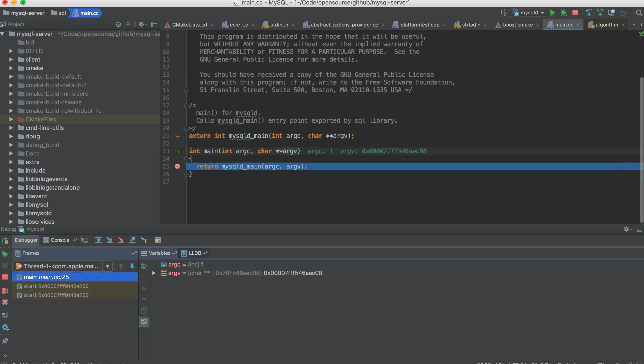Toggle the fold marker at line 24 brace

(186, 159)
